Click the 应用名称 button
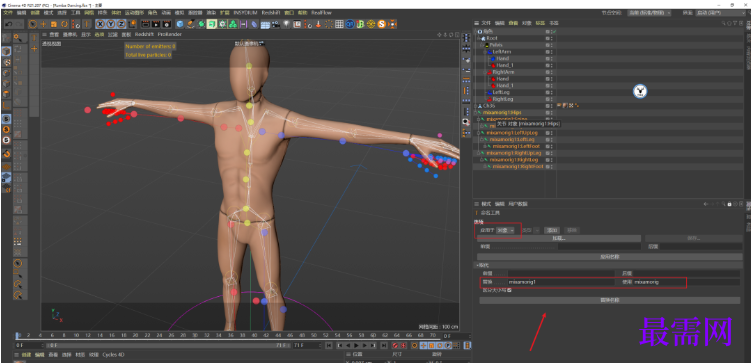 (x=610, y=257)
